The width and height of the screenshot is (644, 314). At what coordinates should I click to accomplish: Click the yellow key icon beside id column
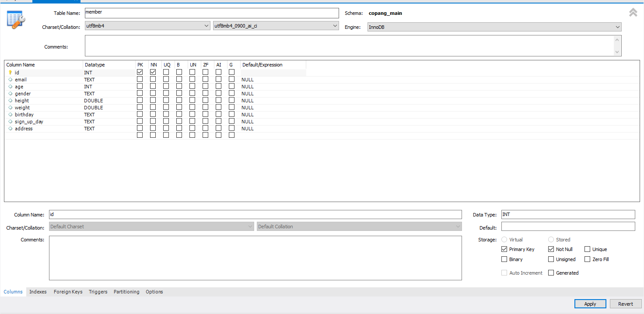pyautogui.click(x=10, y=72)
